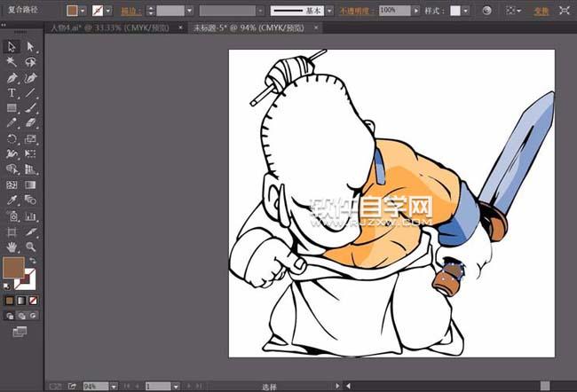577x392 pixels.
Task: Open the artboard number dropdown
Action: pyautogui.click(x=176, y=386)
